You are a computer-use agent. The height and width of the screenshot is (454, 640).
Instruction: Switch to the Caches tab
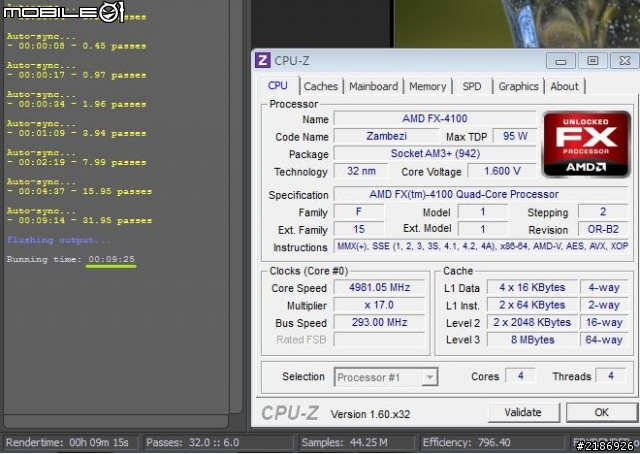pos(321,87)
